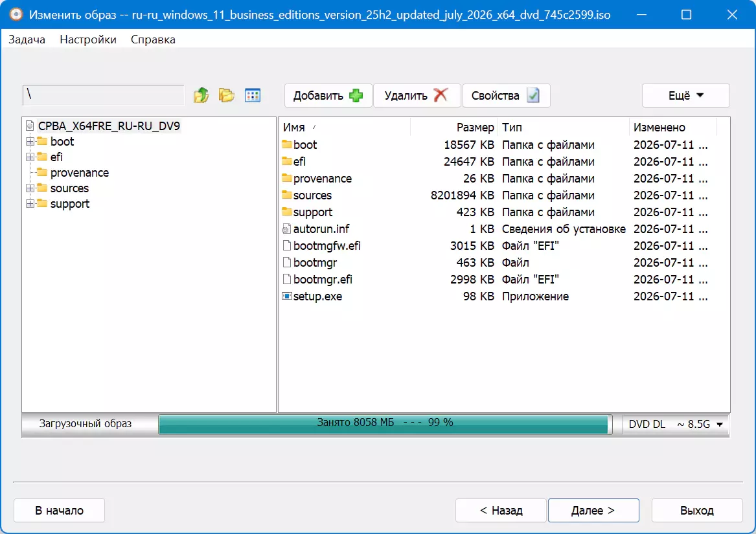This screenshot has height=534, width=756.
Task: Click the sources folder icon in file list
Action: point(287,195)
